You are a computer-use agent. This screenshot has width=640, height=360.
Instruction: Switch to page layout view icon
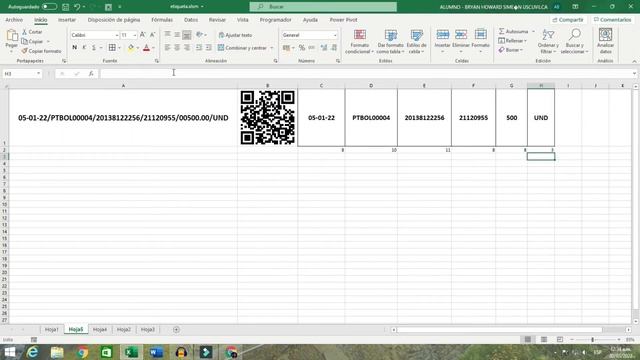(544, 340)
